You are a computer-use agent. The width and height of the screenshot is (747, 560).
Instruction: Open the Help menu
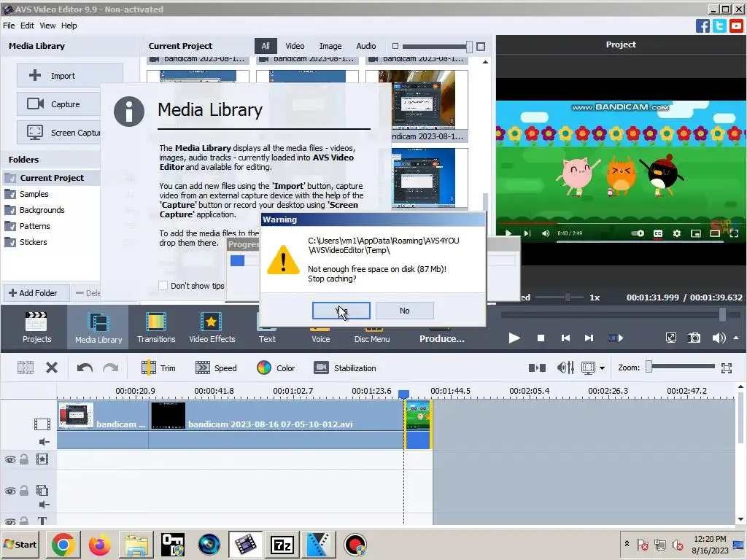(x=69, y=26)
